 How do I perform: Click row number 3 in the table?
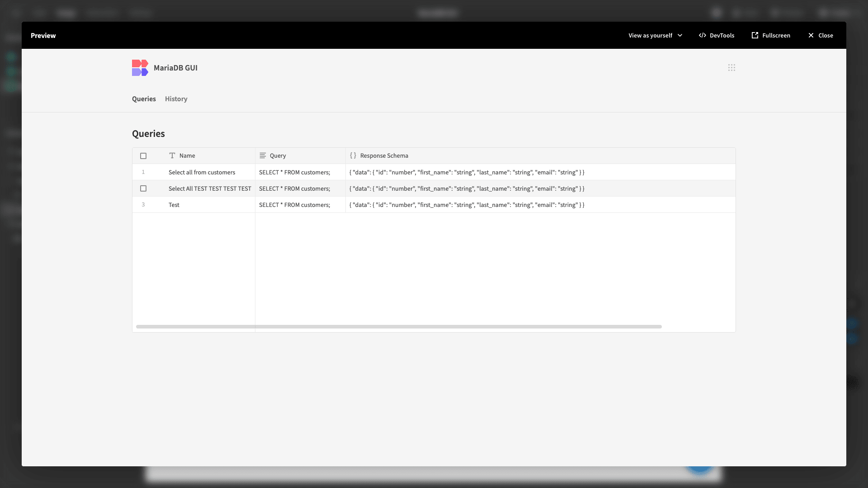coord(143,205)
